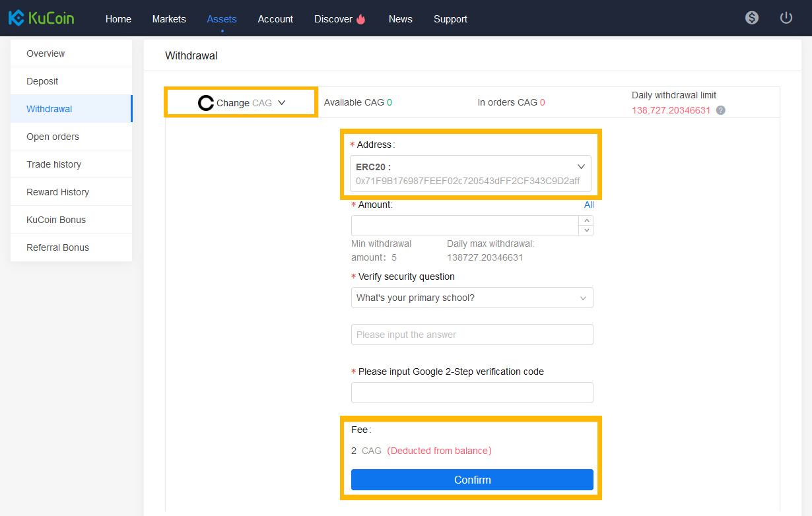The image size is (812, 516).
Task: Select KuCoin Bonus in the sidebar
Action: click(x=71, y=220)
